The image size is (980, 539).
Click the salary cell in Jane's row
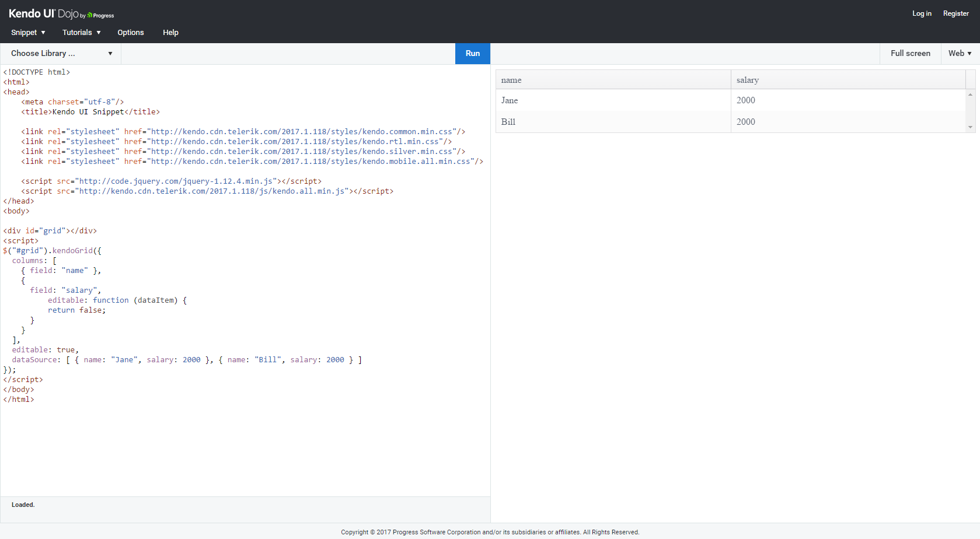(x=848, y=100)
